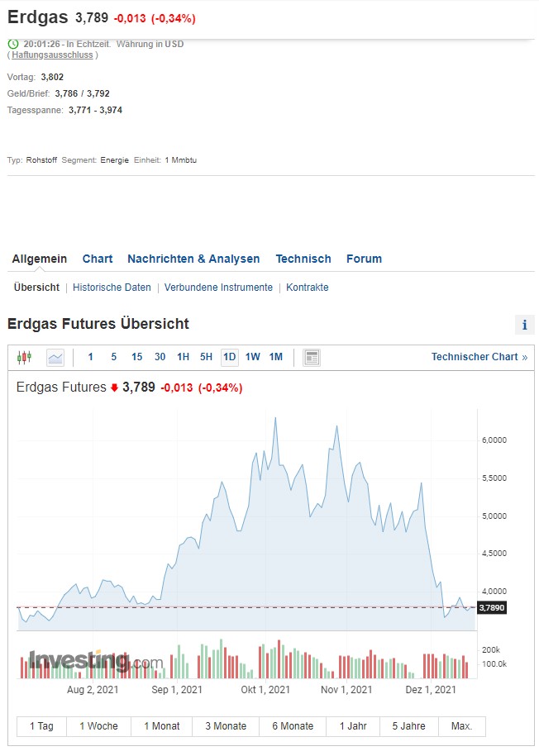Select the 15 minute interval
539x756 pixels.
[x=137, y=357]
